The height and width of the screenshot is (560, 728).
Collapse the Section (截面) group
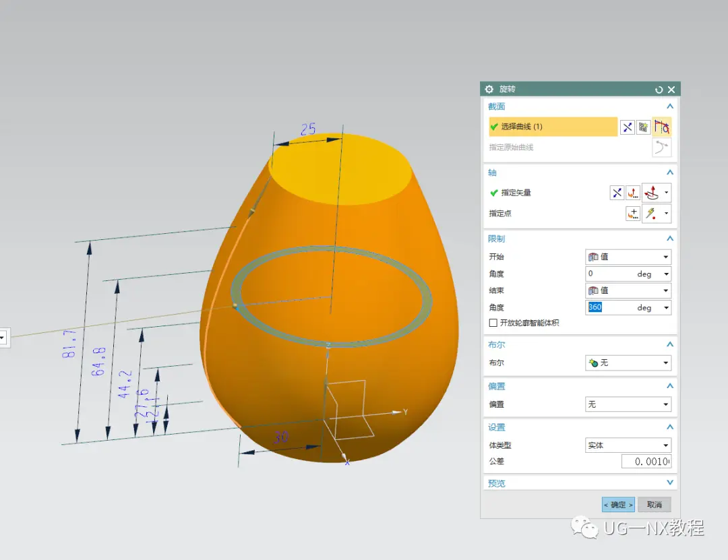(669, 106)
